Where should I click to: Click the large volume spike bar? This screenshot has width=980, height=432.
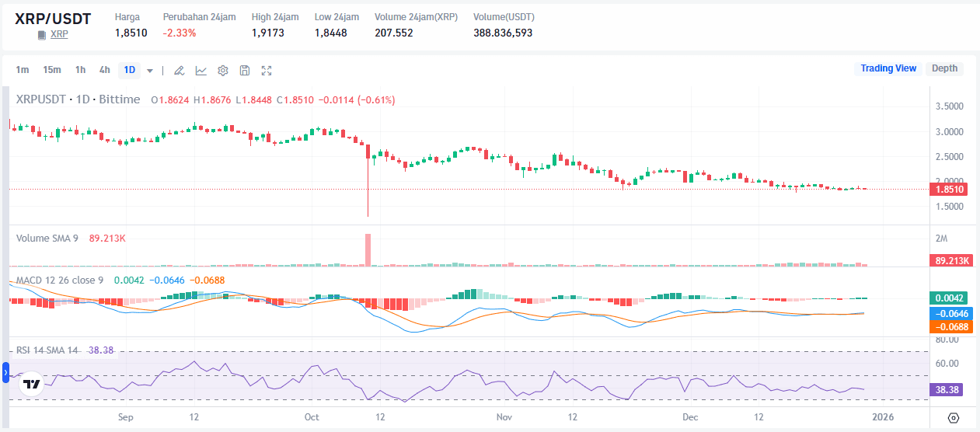point(368,250)
